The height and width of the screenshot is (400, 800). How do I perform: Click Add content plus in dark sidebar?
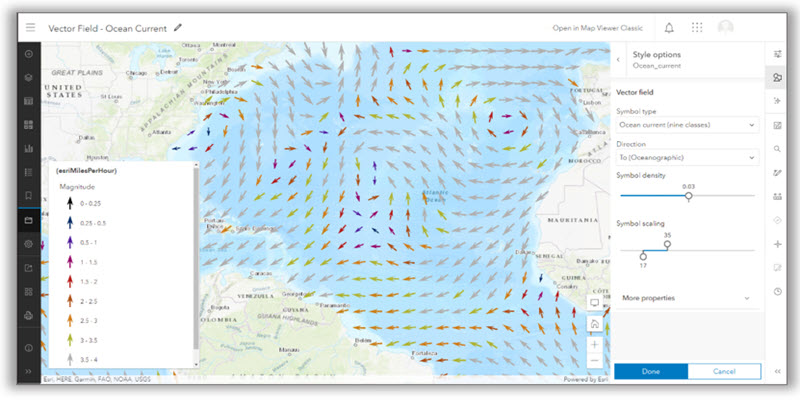29,54
